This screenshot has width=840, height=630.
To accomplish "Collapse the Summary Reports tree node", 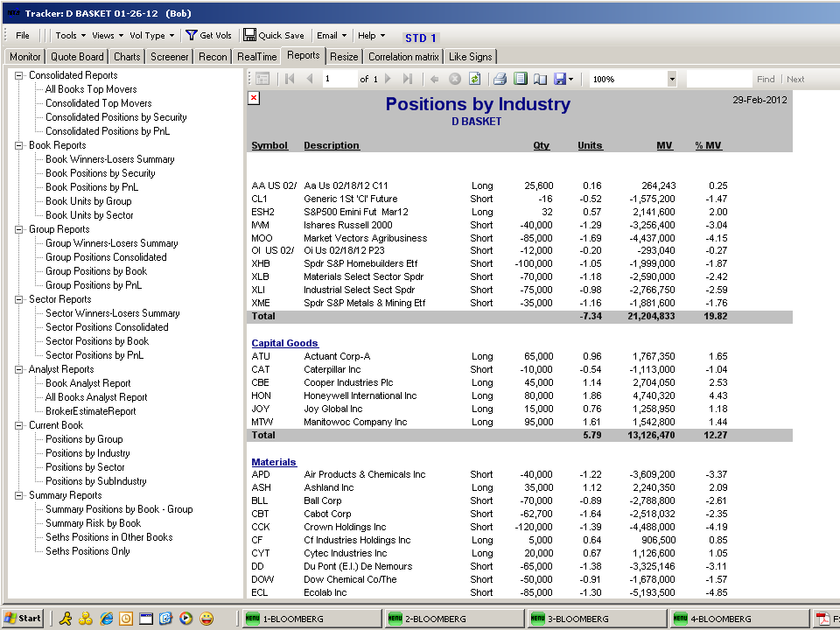I will [x=18, y=495].
